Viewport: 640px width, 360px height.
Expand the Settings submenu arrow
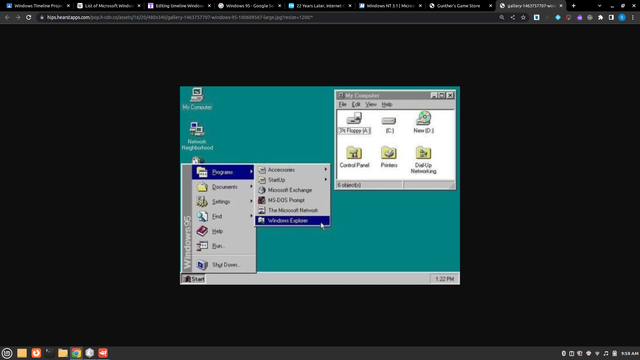point(251,201)
